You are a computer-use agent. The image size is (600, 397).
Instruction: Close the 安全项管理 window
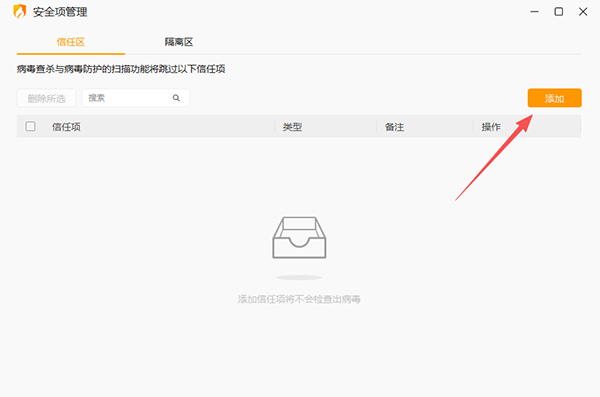583,12
